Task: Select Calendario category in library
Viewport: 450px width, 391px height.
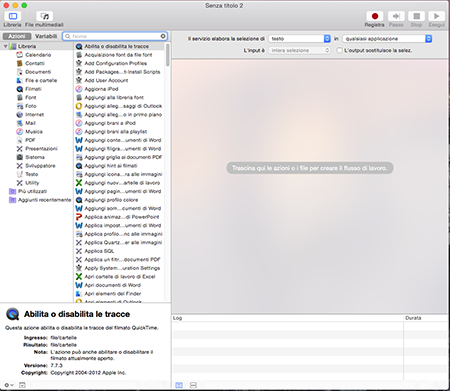Action: click(38, 55)
